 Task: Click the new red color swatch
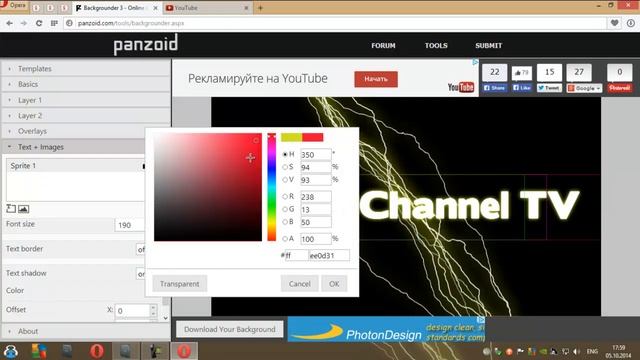(313, 137)
